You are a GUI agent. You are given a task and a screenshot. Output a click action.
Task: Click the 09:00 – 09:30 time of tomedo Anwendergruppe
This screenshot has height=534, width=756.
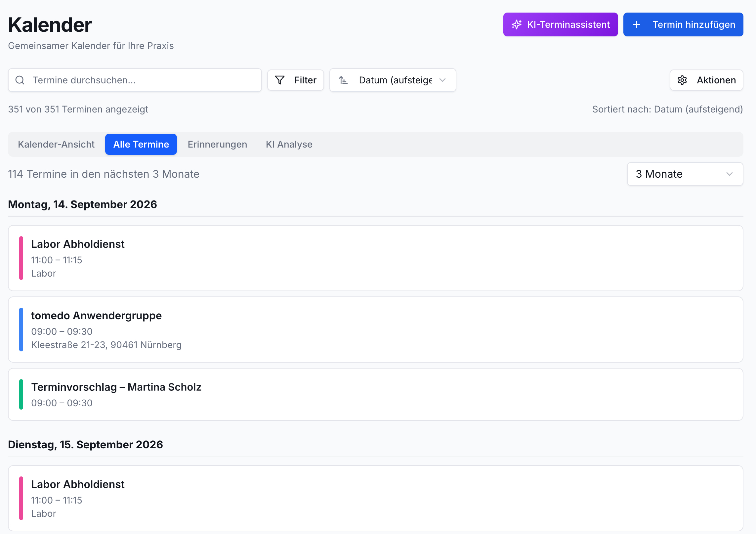62,332
